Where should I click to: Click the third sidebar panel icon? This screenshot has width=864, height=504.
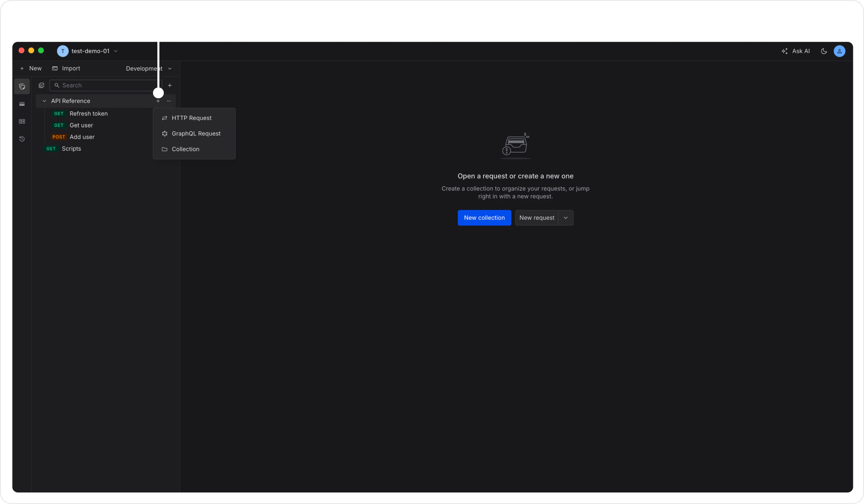point(22,122)
